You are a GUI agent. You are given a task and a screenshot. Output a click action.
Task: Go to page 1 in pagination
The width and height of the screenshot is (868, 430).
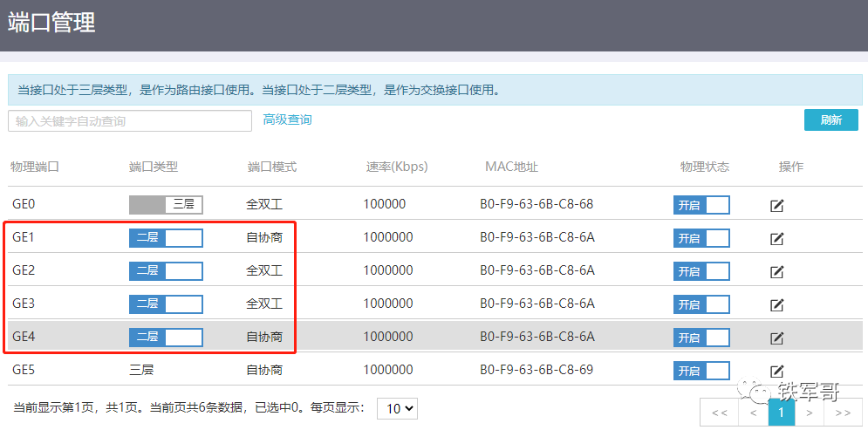point(781,412)
